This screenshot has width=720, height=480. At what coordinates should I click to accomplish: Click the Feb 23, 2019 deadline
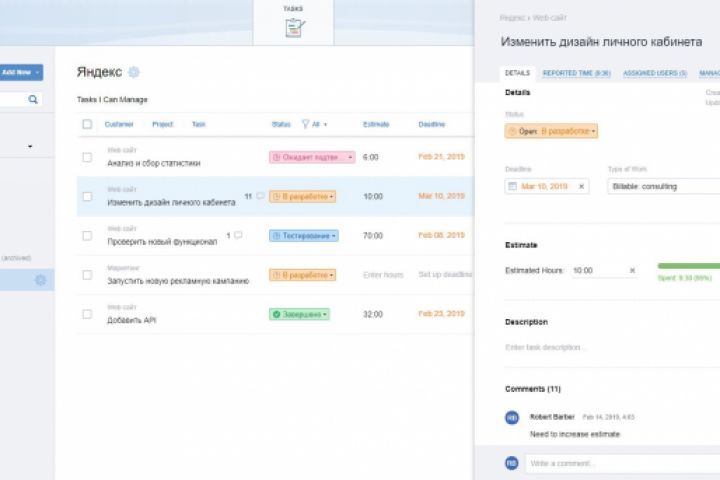pos(441,314)
